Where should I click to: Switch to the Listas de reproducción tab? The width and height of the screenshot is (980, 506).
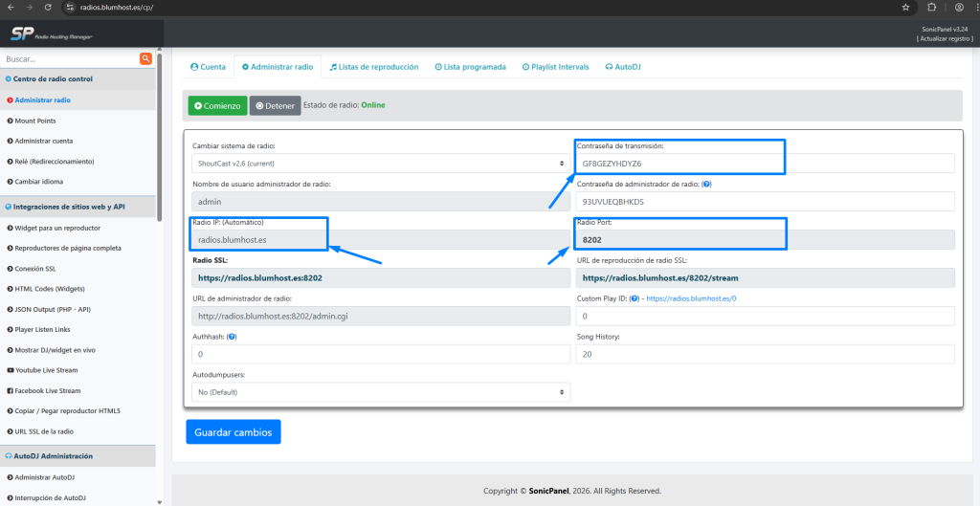(374, 67)
